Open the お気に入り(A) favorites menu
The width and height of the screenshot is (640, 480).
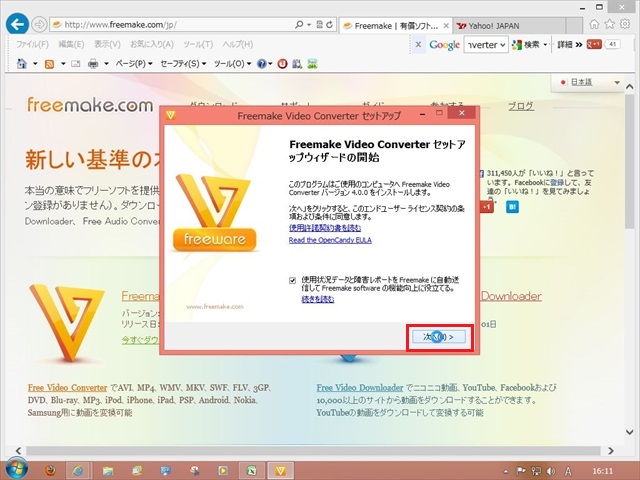coord(149,45)
